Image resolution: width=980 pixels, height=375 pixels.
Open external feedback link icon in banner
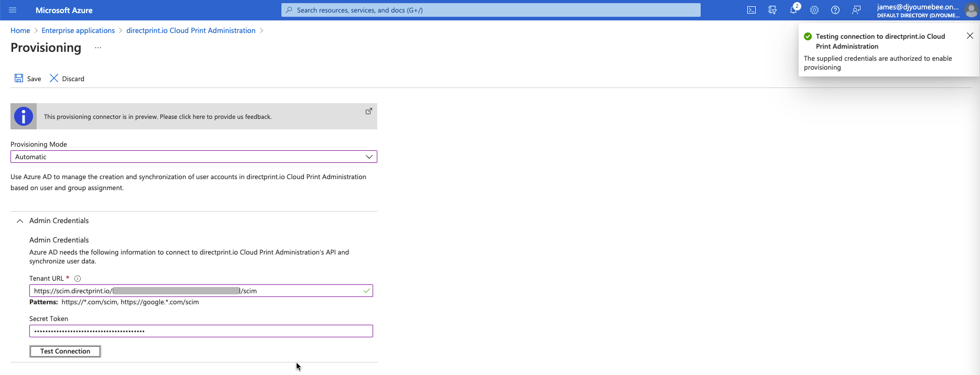368,111
